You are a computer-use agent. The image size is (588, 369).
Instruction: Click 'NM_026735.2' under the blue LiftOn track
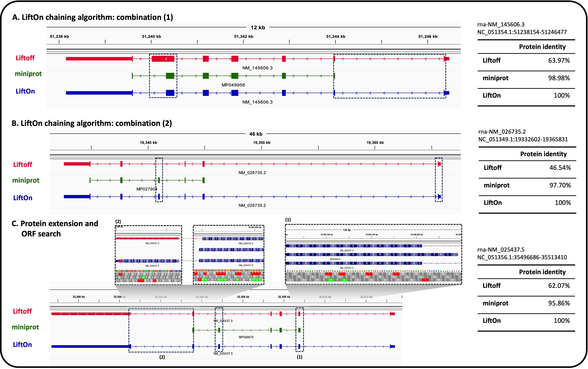252,205
